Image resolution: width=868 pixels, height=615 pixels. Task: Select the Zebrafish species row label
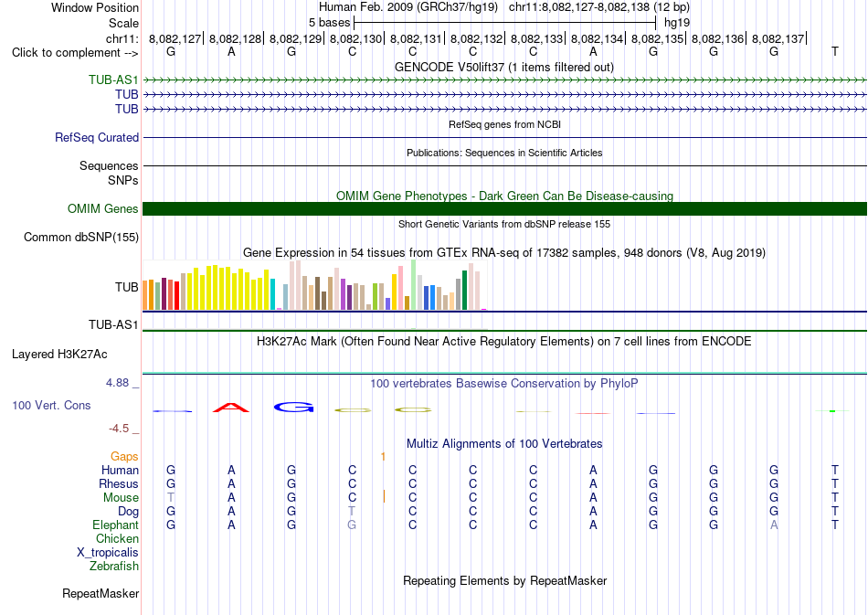coord(114,567)
